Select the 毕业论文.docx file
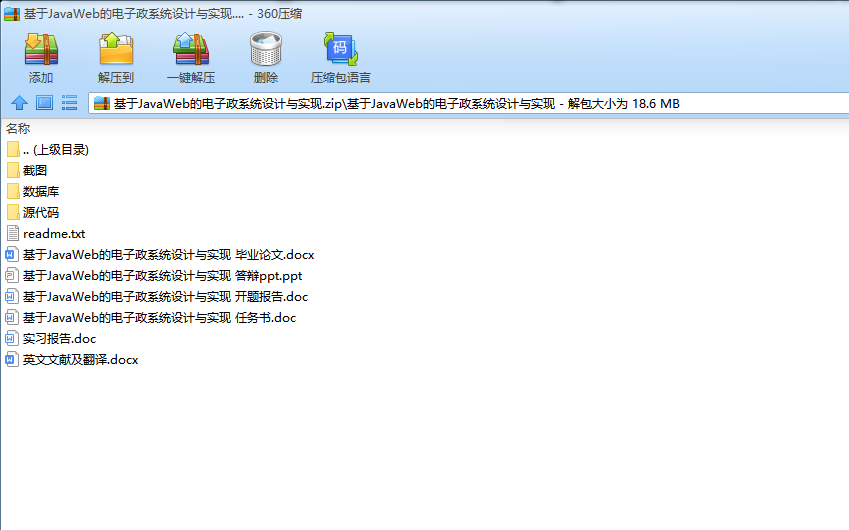 coord(160,255)
